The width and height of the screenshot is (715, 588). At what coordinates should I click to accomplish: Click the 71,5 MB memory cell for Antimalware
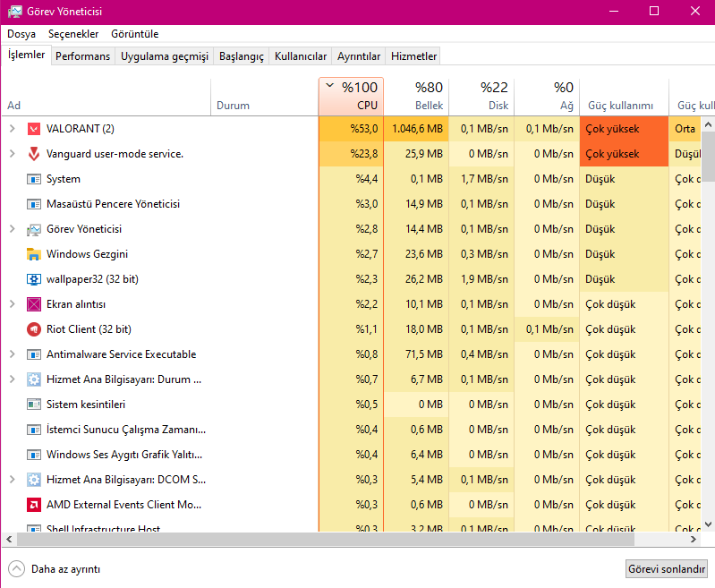[x=416, y=354]
